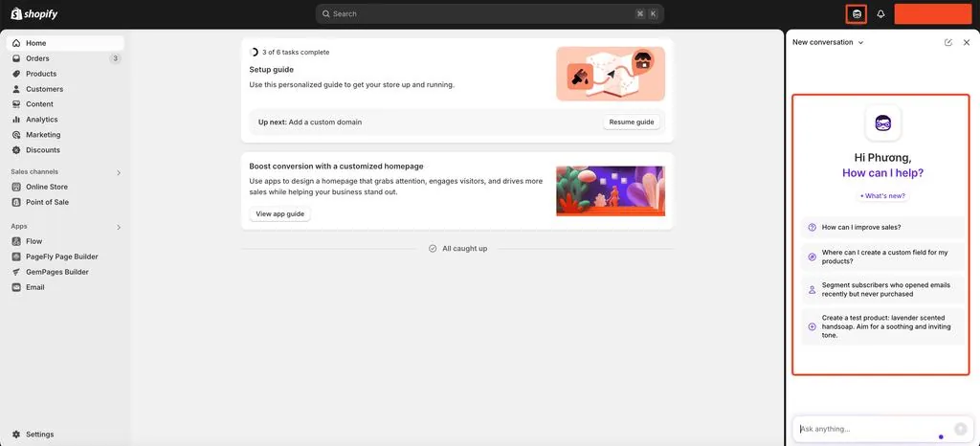
Task: Click View app guide button
Action: [x=280, y=214]
